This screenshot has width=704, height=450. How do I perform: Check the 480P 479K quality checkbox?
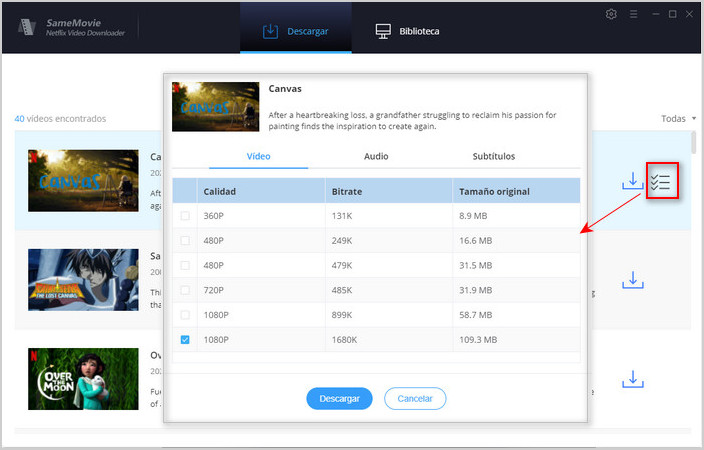pyautogui.click(x=185, y=265)
